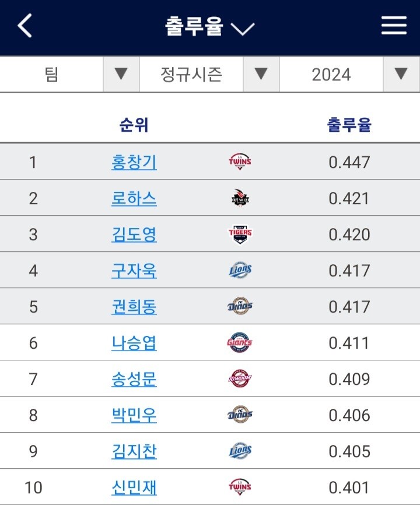
Task: Open the 2024 year dropdown arrow
Action: [x=401, y=74]
